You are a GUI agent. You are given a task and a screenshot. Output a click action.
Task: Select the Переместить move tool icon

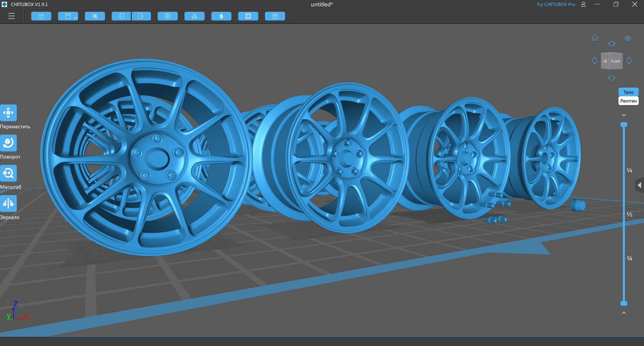[x=8, y=113]
